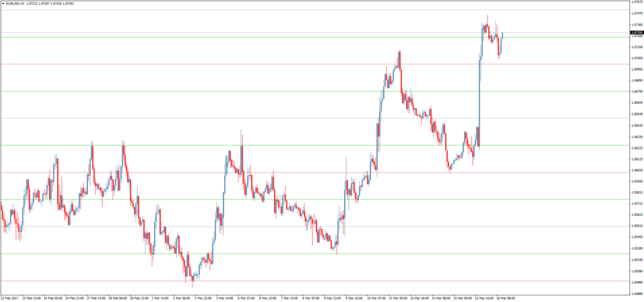Viewport: 644px width, 302px height.
Task: Click the 2 Mar 06:00 time label
Action: (x=182, y=298)
